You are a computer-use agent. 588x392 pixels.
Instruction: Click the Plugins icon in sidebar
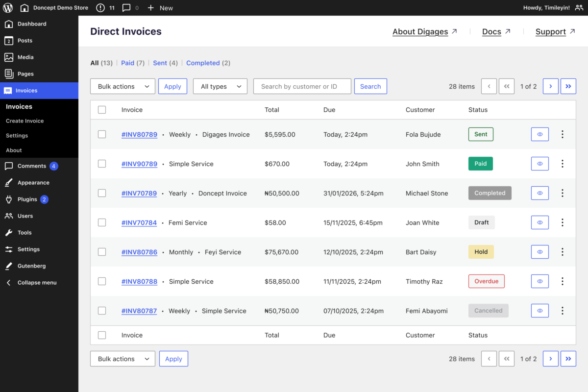click(x=9, y=199)
